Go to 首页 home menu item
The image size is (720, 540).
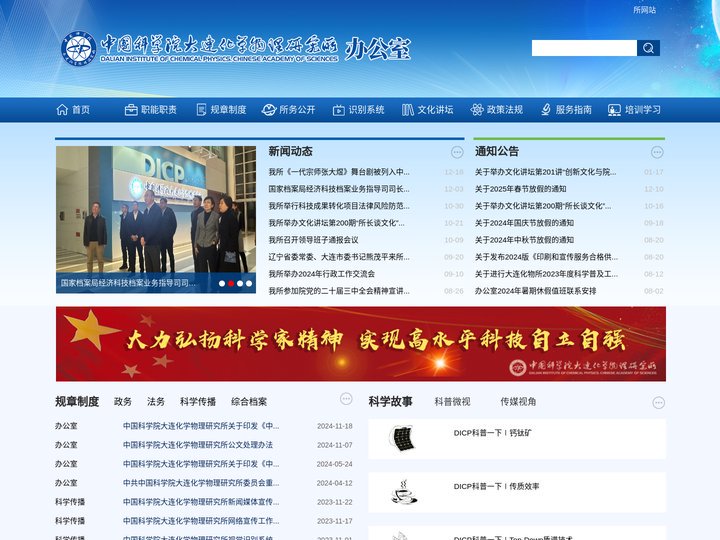81,110
